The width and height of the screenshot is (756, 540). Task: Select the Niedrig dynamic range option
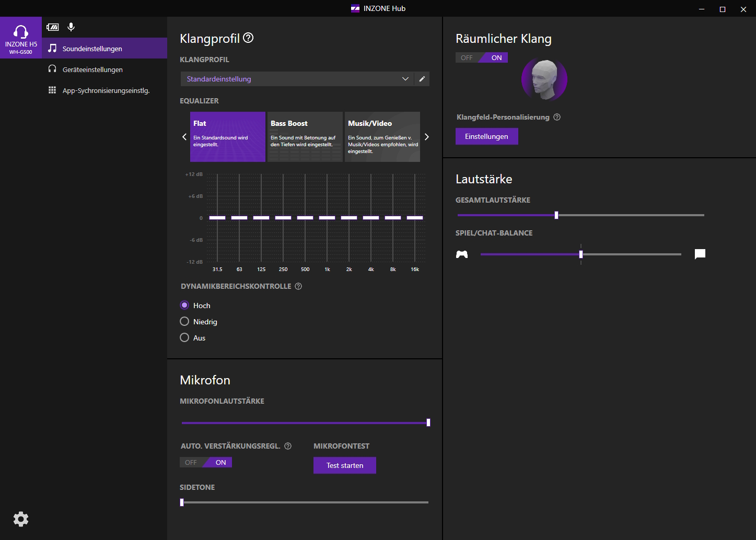pyautogui.click(x=184, y=322)
